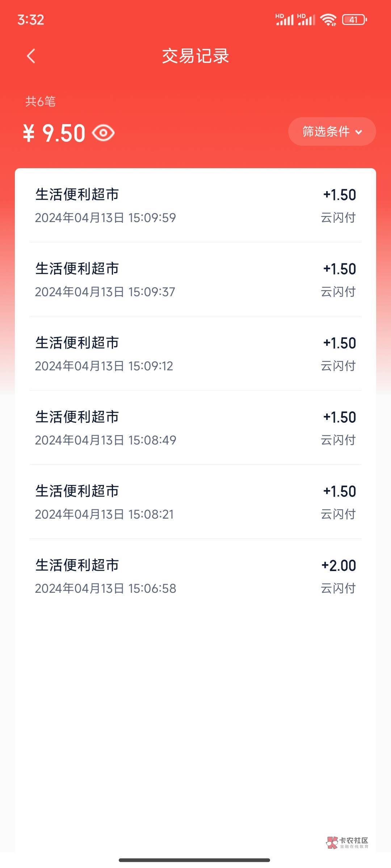
Task: Tap the second HD signal strength icon
Action: pos(306,20)
